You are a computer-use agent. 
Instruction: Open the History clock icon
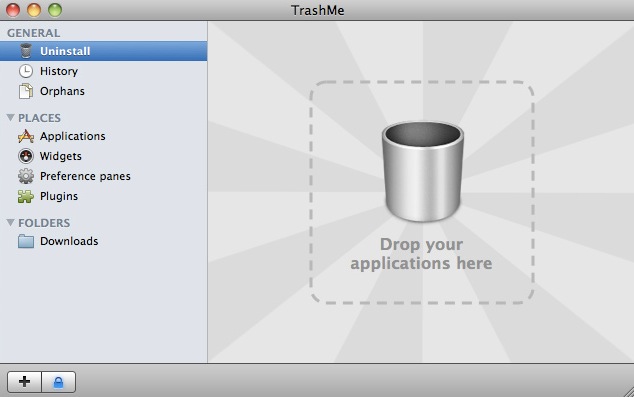(x=26, y=71)
